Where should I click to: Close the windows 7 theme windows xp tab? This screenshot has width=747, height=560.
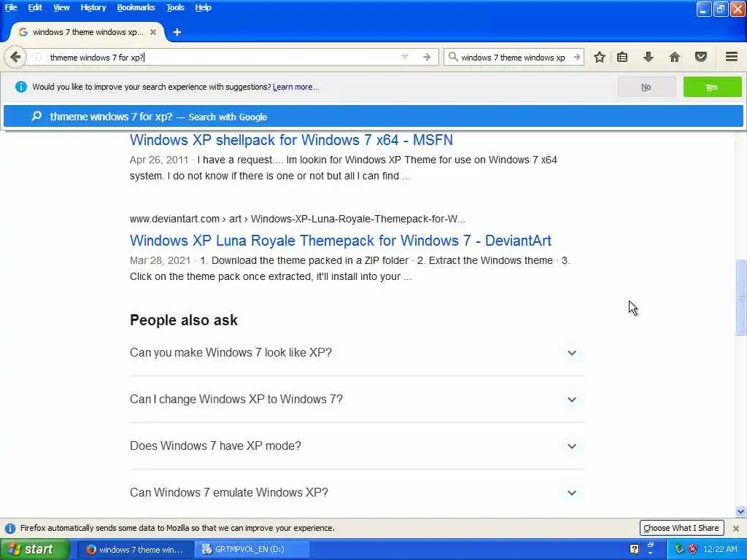(x=153, y=32)
